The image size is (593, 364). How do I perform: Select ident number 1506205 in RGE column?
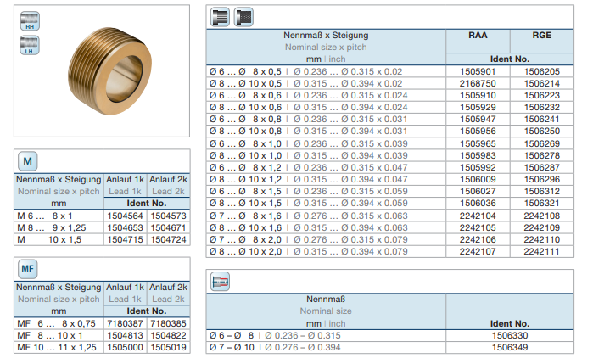tap(541, 71)
